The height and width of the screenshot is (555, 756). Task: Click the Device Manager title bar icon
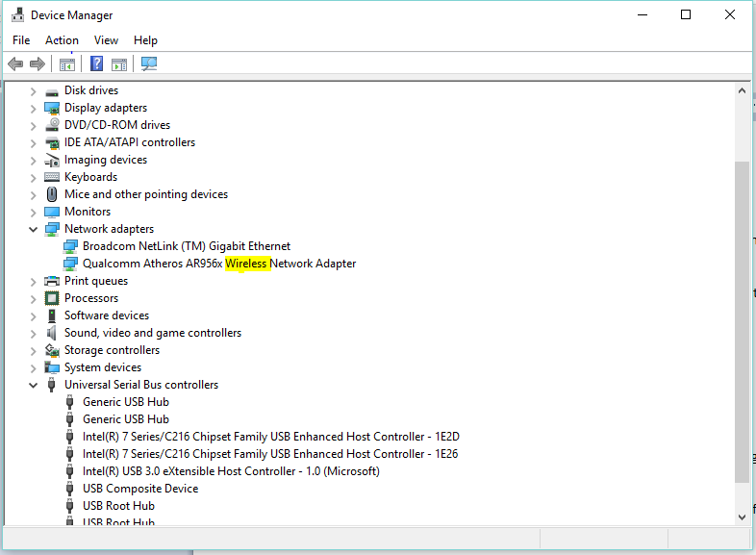tap(18, 15)
